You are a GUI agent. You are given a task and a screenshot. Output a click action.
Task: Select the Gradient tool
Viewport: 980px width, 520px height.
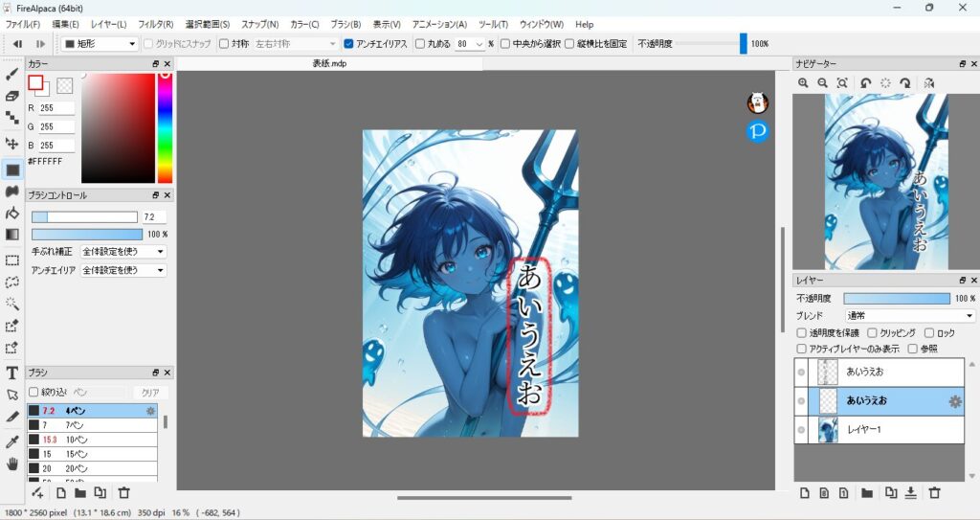tap(11, 235)
